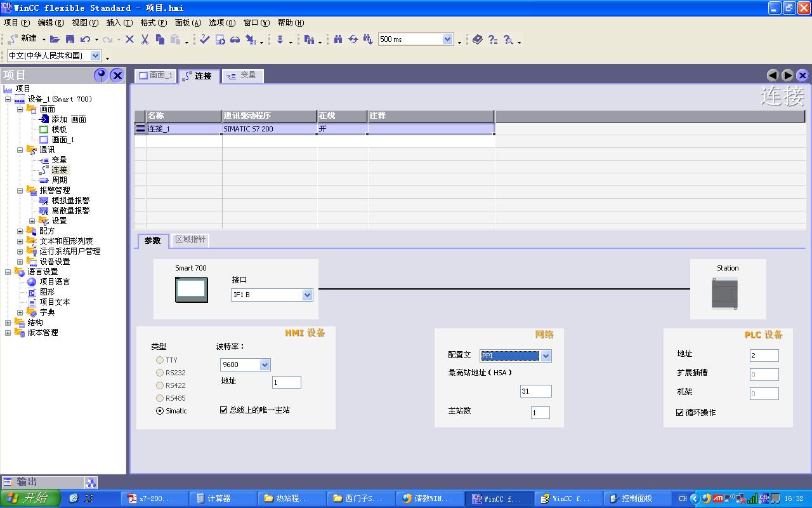The image size is (812, 508).
Task: Collapse the 画面 tree node
Action: point(20,109)
